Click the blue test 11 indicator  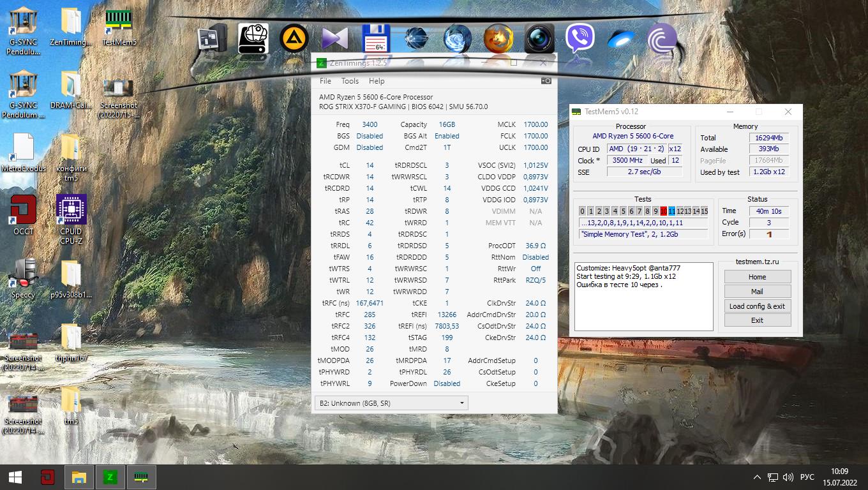pos(672,211)
